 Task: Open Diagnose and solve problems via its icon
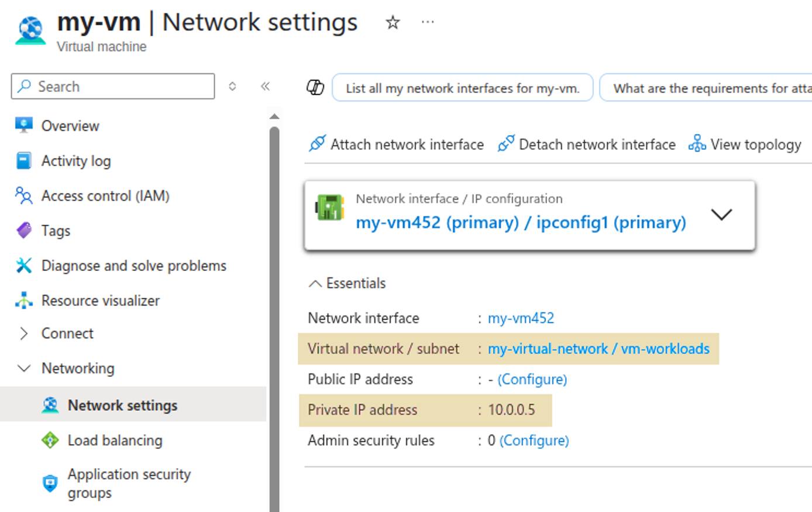pyautogui.click(x=24, y=265)
